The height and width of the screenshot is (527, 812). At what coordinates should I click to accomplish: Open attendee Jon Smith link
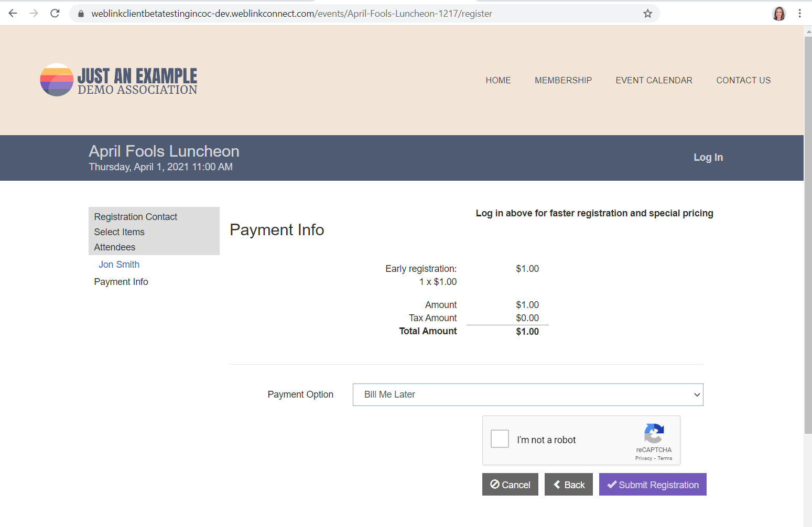coord(119,265)
